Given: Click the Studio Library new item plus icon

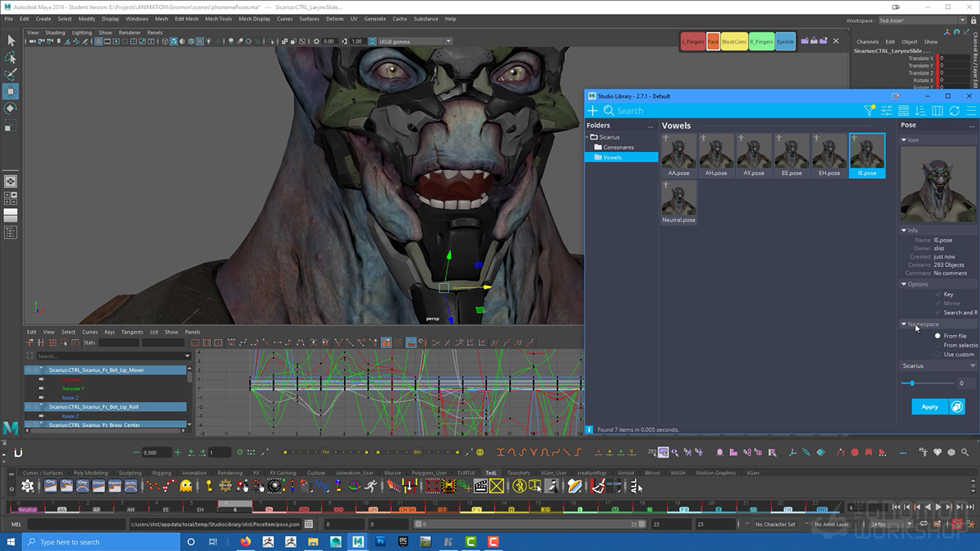Looking at the screenshot, I should 593,111.
